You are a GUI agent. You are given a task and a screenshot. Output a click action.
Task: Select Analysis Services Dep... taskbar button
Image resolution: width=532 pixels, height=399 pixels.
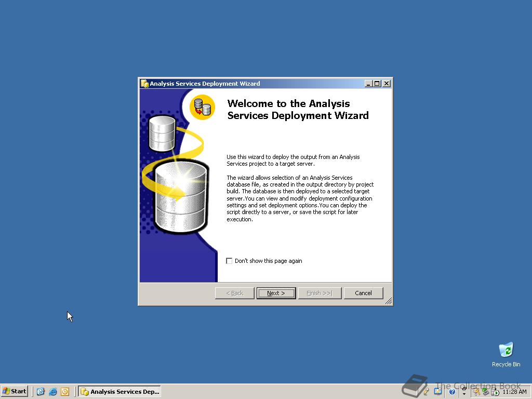click(119, 392)
